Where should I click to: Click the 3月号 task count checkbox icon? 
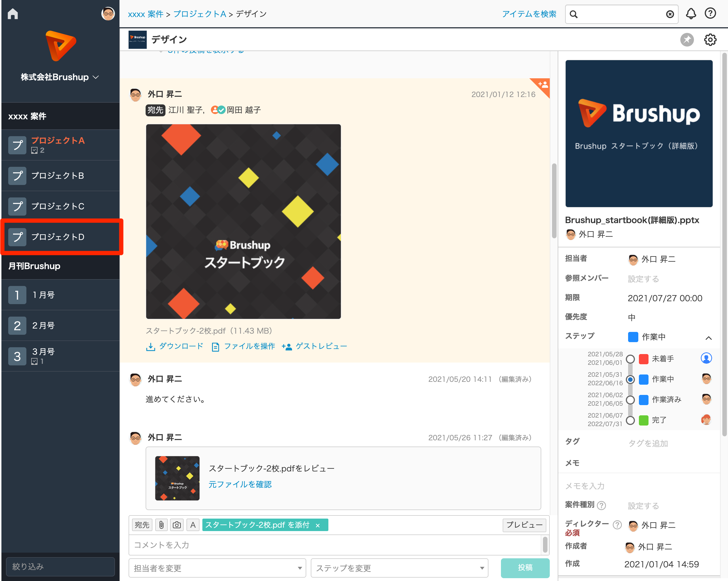(34, 361)
